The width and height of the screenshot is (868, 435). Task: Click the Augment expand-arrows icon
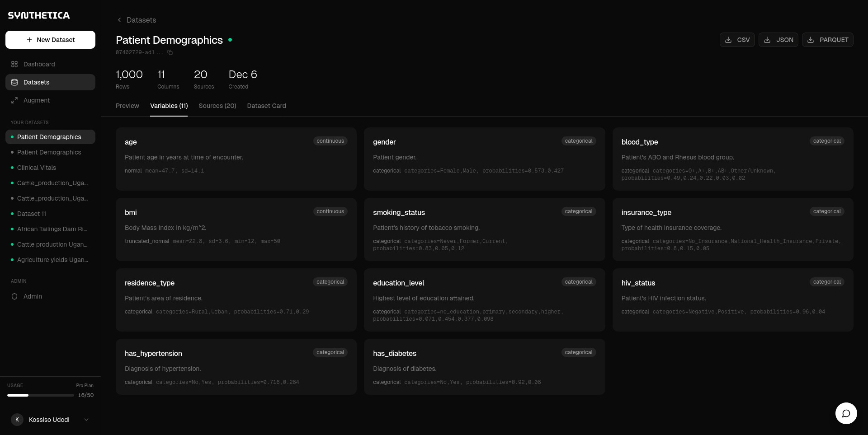pos(14,100)
